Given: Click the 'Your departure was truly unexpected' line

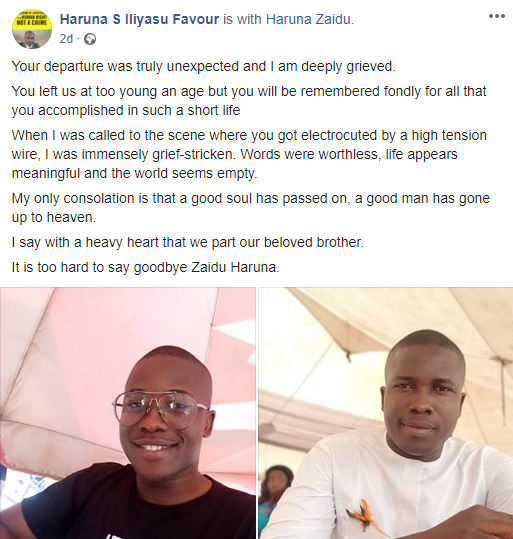Looking at the screenshot, I should click(x=204, y=66).
